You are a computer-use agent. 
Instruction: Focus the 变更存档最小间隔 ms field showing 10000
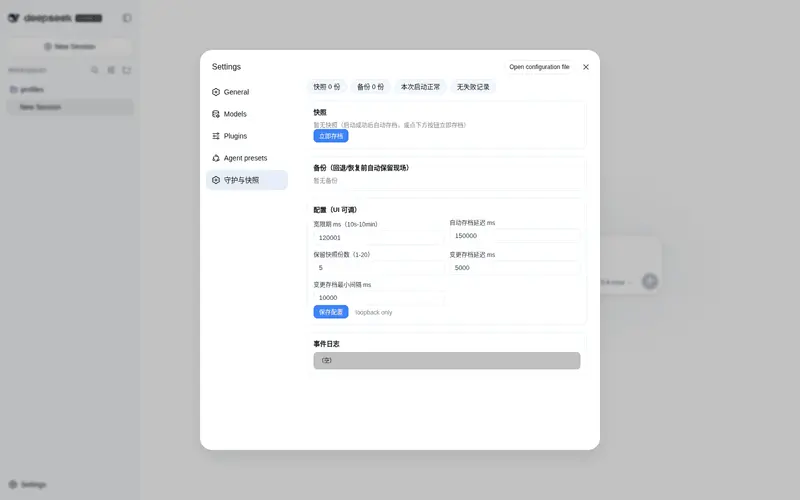click(x=379, y=297)
